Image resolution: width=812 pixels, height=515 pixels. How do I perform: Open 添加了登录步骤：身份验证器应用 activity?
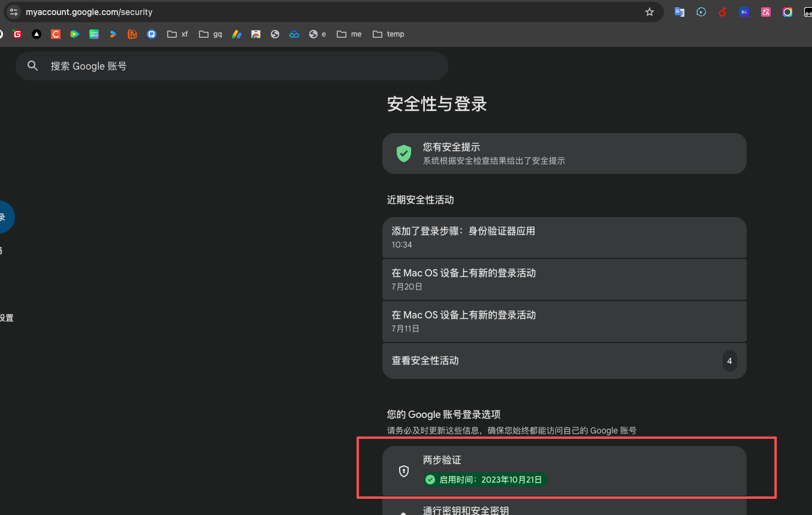tap(565, 237)
